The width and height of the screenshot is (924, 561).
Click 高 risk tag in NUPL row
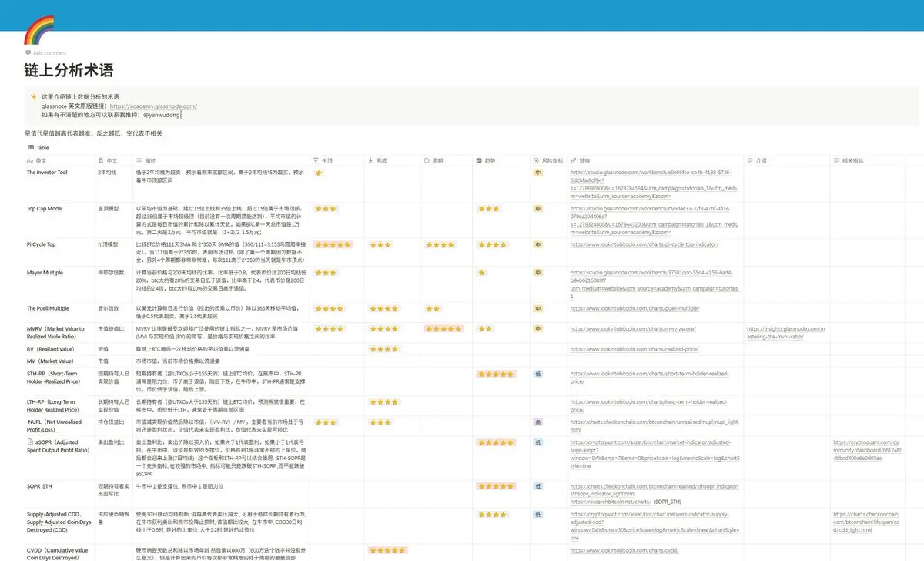[x=538, y=422]
